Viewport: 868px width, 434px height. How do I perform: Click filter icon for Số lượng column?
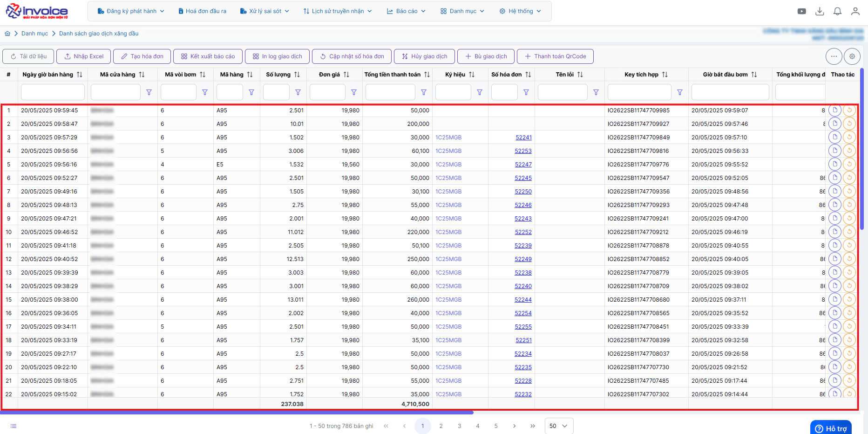(x=298, y=92)
